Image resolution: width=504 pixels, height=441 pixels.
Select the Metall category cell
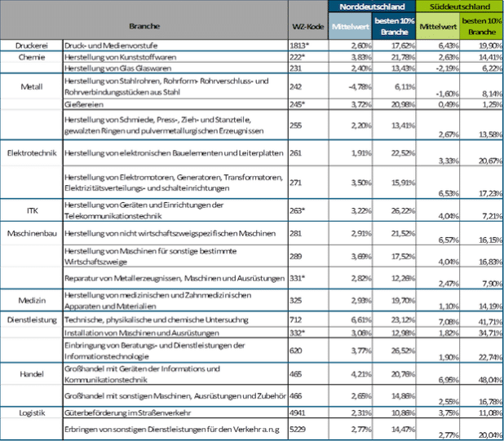click(x=31, y=83)
